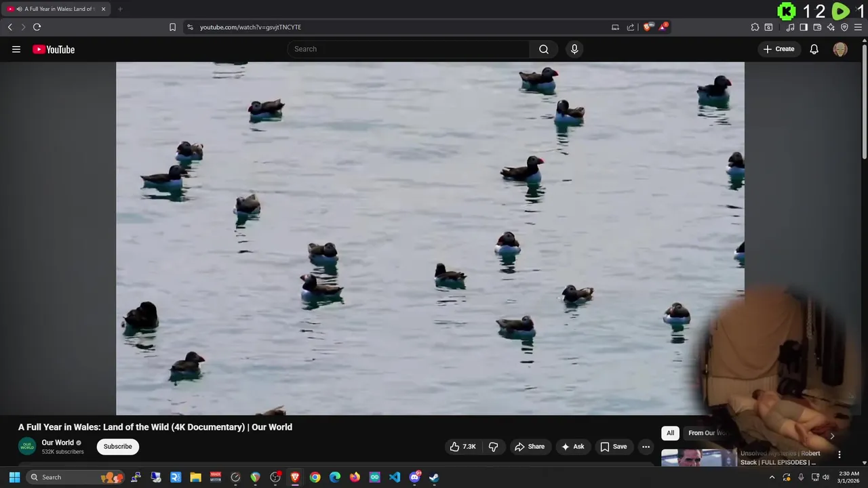Dislike the video with thumbs down
Image resolution: width=868 pixels, height=488 pixels.
point(493,447)
